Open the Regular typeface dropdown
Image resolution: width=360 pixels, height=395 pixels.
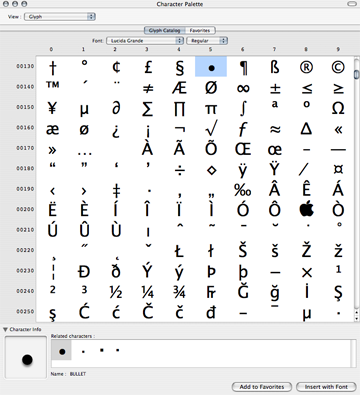click(207, 41)
